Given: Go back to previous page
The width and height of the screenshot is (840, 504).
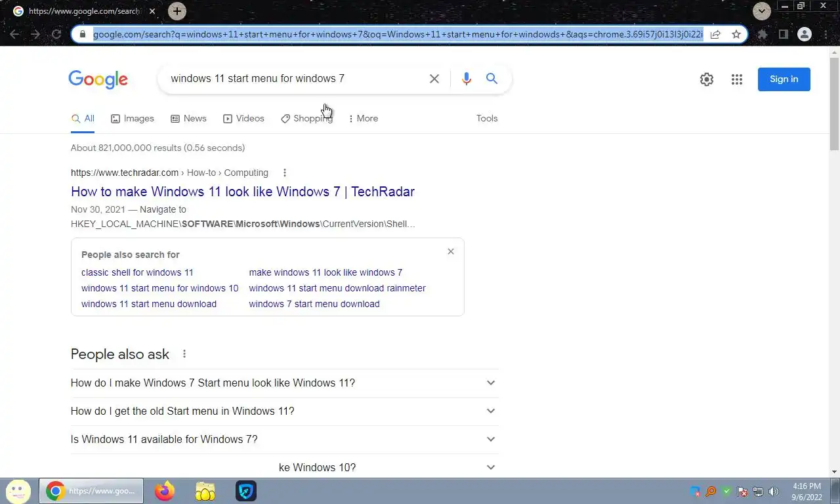Looking at the screenshot, I should click(x=14, y=34).
